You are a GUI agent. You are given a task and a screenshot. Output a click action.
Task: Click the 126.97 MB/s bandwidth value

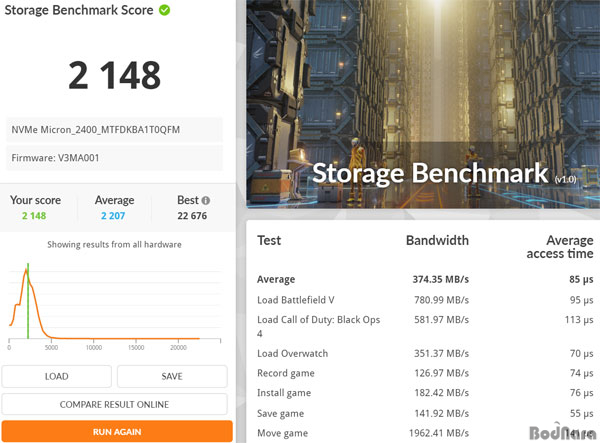[442, 373]
